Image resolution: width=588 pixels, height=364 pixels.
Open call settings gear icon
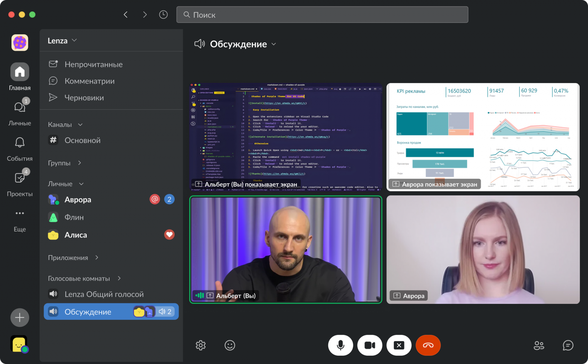[x=201, y=345]
